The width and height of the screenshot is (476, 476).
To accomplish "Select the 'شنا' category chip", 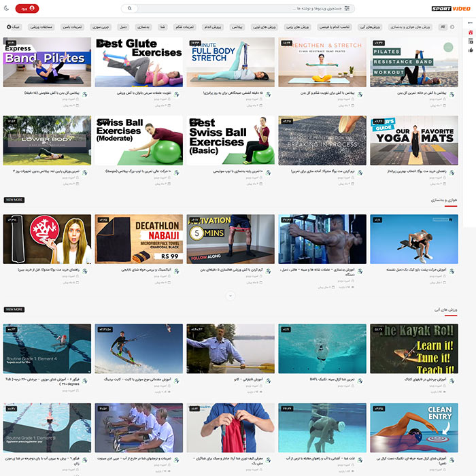I will coord(163,27).
